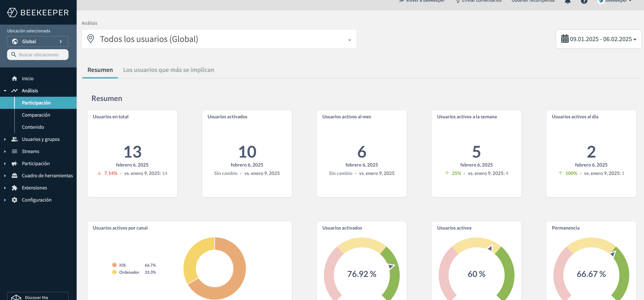Viewport: 644px width, 300px height.
Task: Open help question mark icon in top bar
Action: 584,2
